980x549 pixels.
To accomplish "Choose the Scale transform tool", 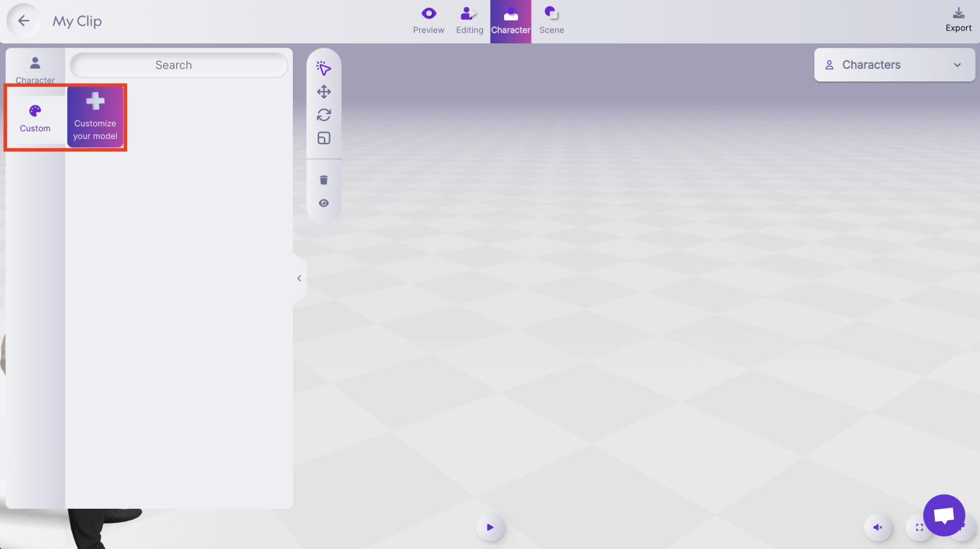I will click(x=323, y=138).
